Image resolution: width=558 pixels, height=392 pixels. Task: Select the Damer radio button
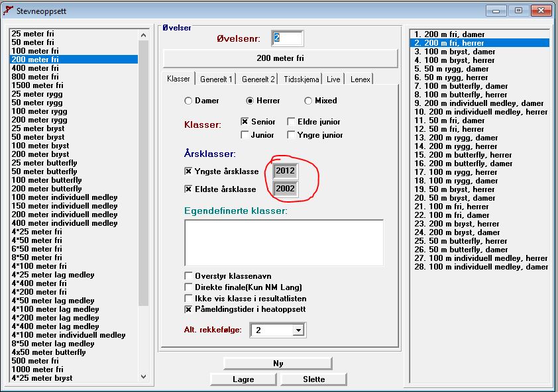point(189,101)
